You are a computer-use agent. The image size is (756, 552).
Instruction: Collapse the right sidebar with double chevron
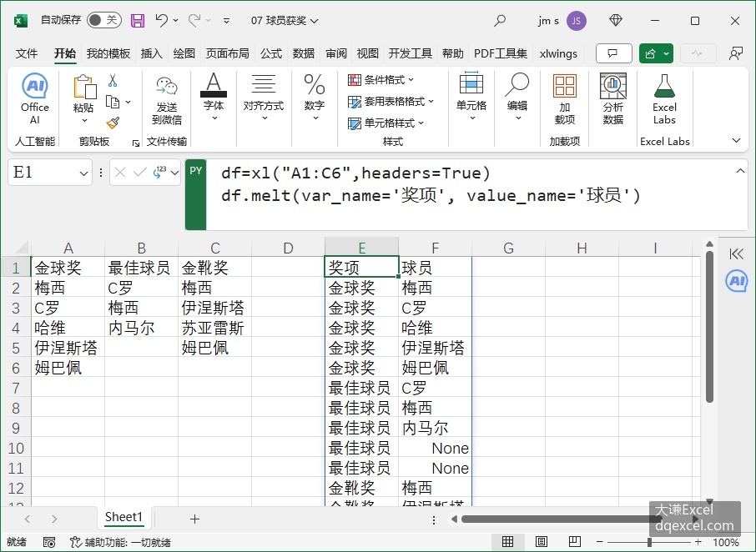click(737, 253)
